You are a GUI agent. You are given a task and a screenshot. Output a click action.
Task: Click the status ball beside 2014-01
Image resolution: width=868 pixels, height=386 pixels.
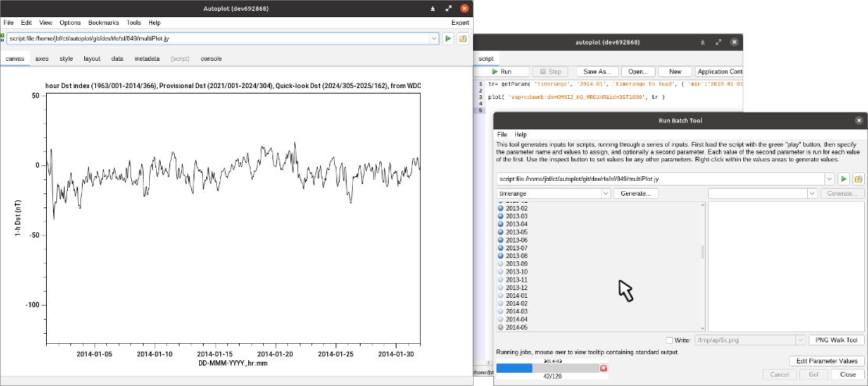(501, 296)
